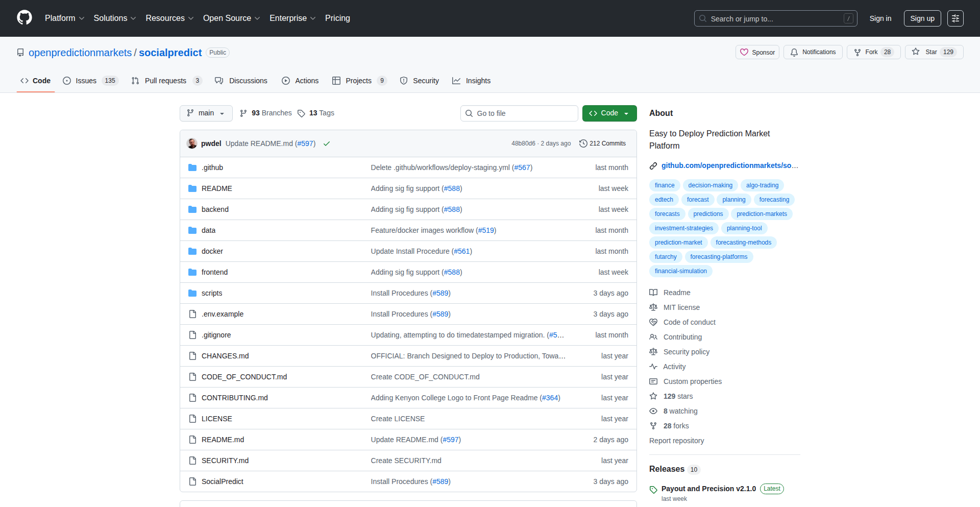Open the prediction-markets topic tag

[x=762, y=214]
